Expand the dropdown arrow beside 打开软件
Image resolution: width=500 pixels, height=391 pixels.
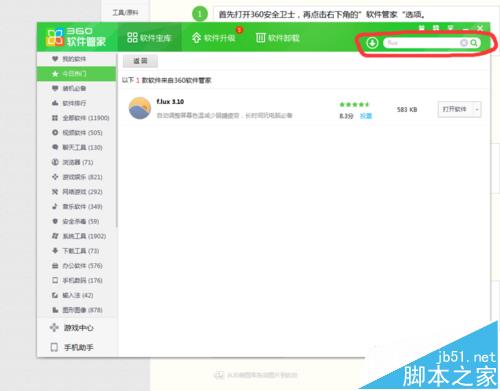[477, 109]
